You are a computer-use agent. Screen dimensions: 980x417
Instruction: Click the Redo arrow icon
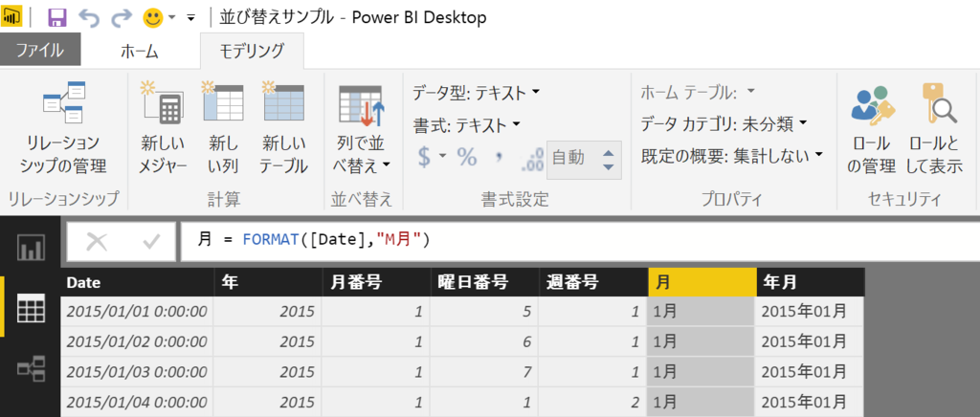click(x=122, y=18)
